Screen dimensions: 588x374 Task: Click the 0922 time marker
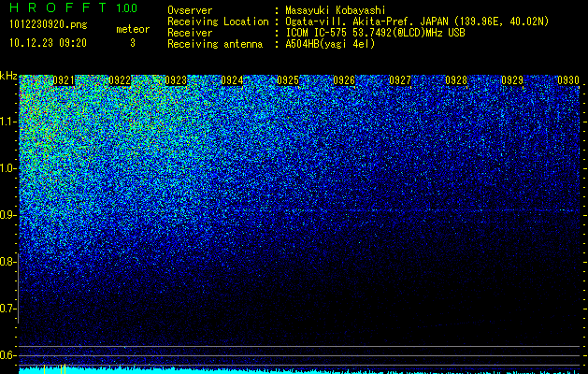point(120,80)
